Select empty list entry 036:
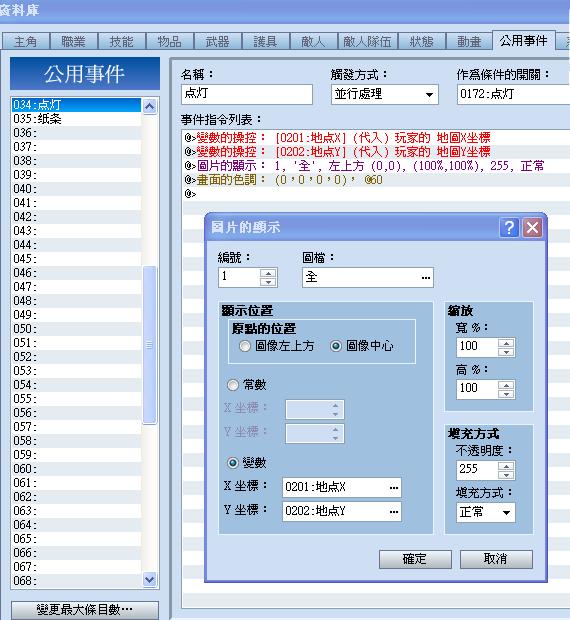Viewport: 570px width, 620px height. click(76, 133)
